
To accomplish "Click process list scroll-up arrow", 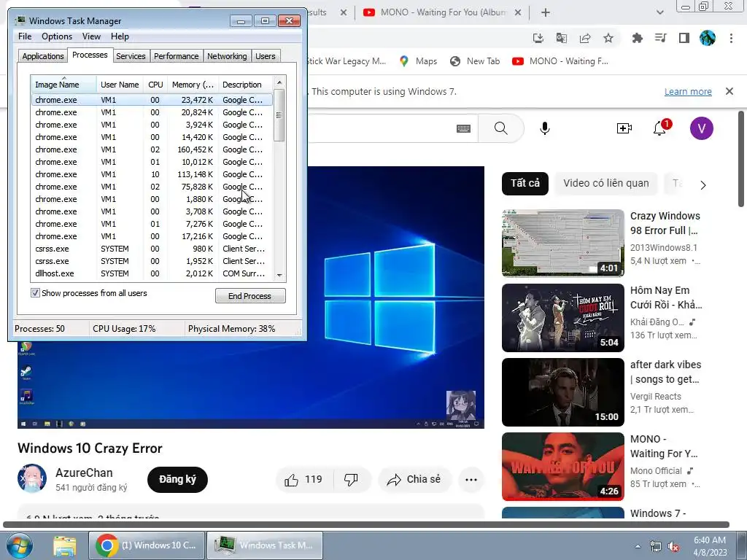I will 279,82.
